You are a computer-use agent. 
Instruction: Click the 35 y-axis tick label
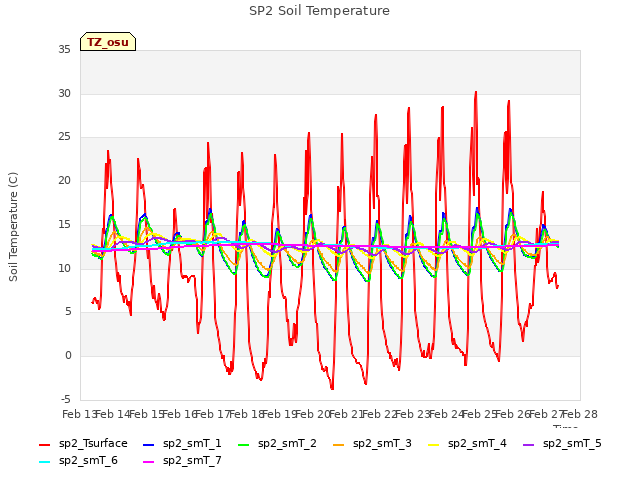point(64,50)
